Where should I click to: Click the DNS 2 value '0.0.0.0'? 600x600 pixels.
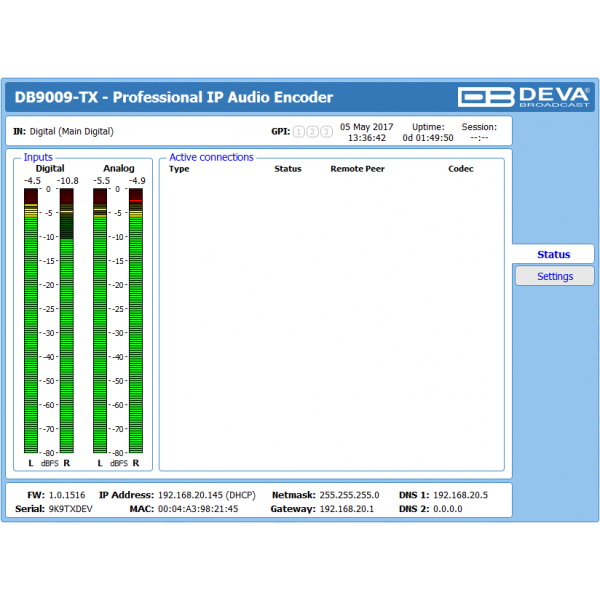448,509
